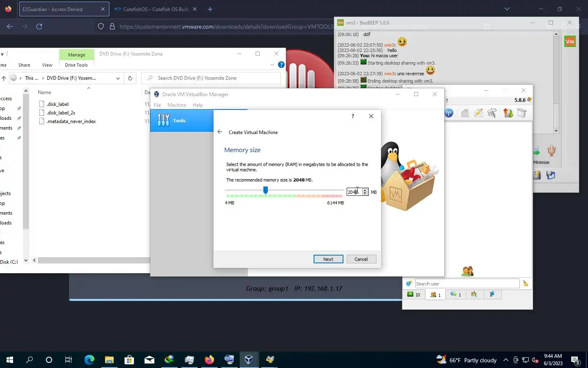Screen dimensions: 588x368
Task: Click BeeBEEP file transfer arrows icon
Action: click(x=508, y=113)
